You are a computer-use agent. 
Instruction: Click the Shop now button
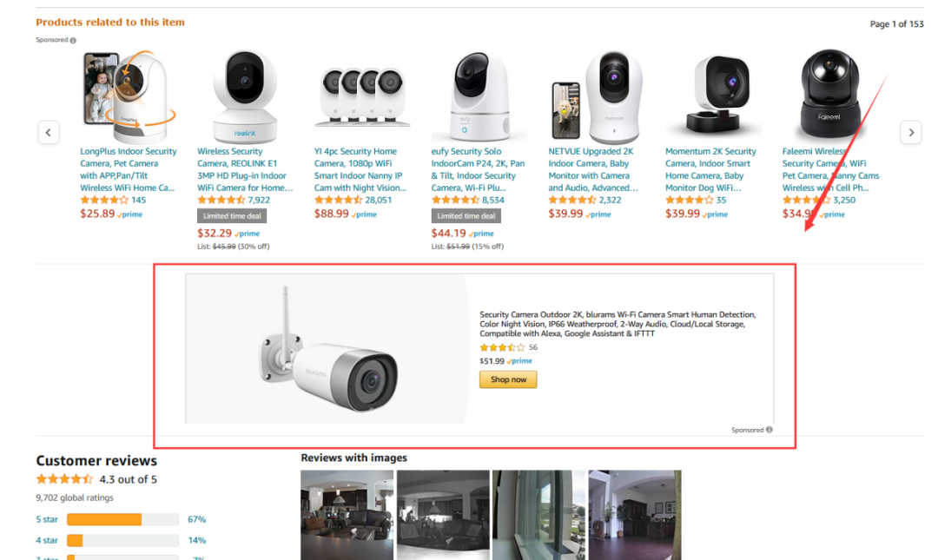tap(508, 379)
